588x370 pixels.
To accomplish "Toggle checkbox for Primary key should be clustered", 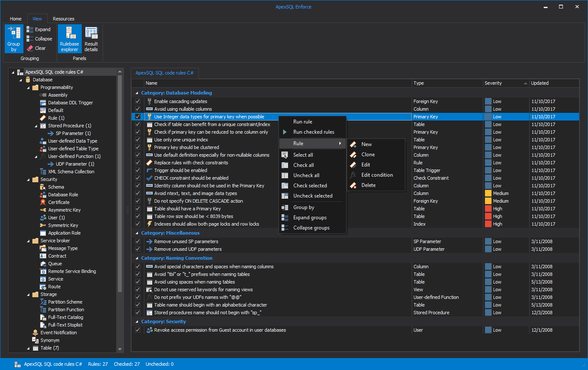I will (138, 147).
